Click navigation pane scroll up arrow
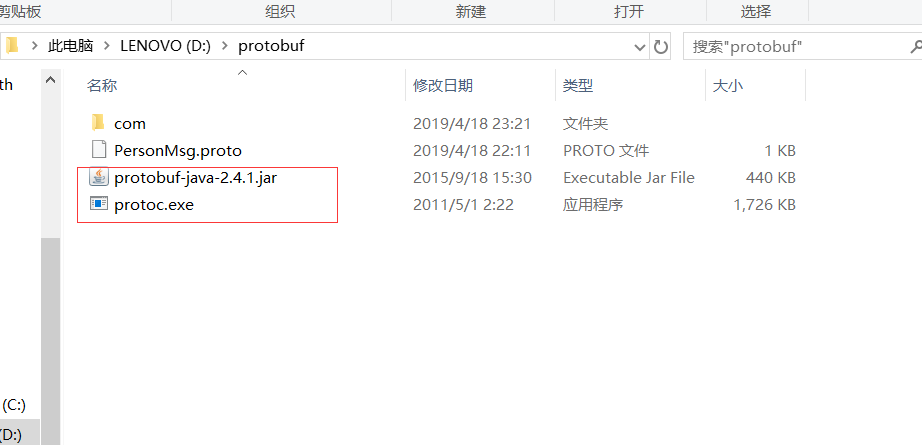The image size is (922, 445). pos(51,81)
